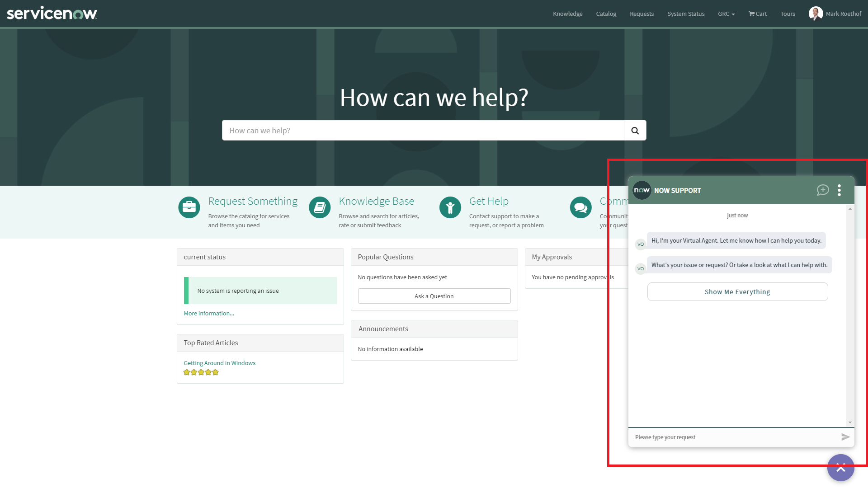Open the System Status page
Viewport: 868px width, 488px height.
(x=686, y=14)
